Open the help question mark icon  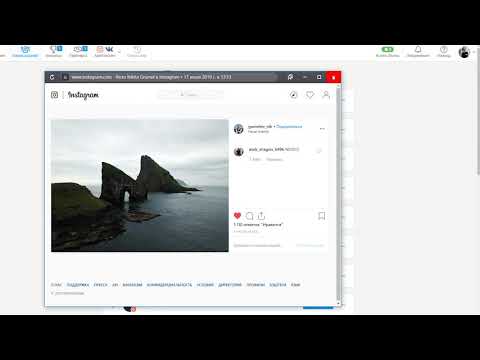[x=444, y=51]
